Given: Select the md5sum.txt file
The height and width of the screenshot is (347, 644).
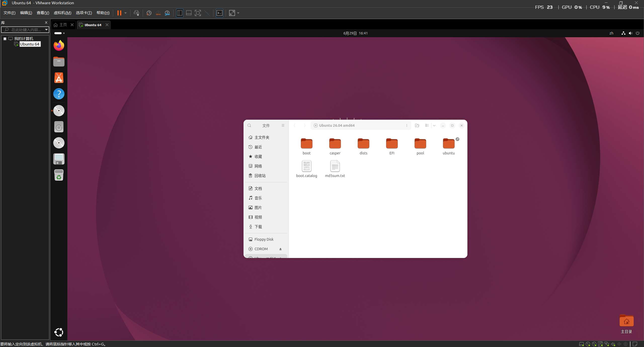Looking at the screenshot, I should (x=335, y=169).
